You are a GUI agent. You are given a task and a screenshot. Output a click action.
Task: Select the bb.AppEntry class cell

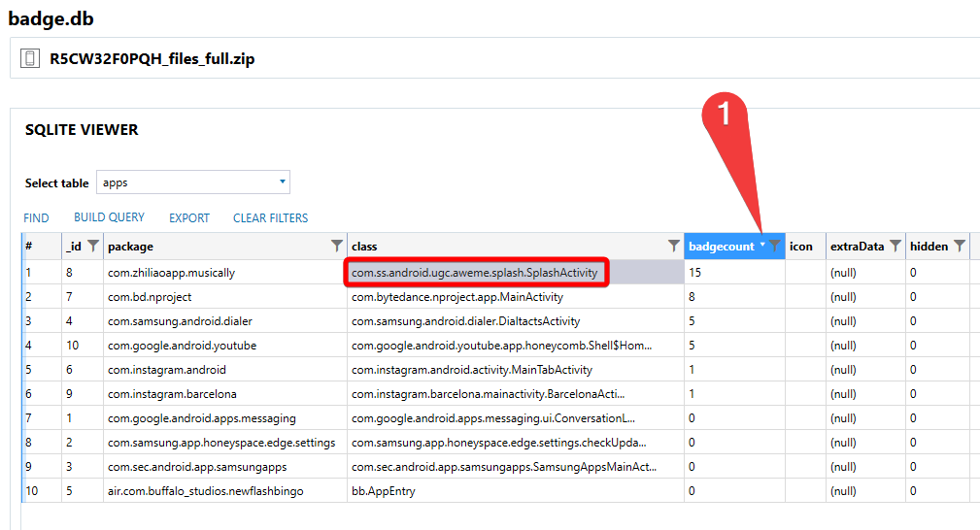516,491
